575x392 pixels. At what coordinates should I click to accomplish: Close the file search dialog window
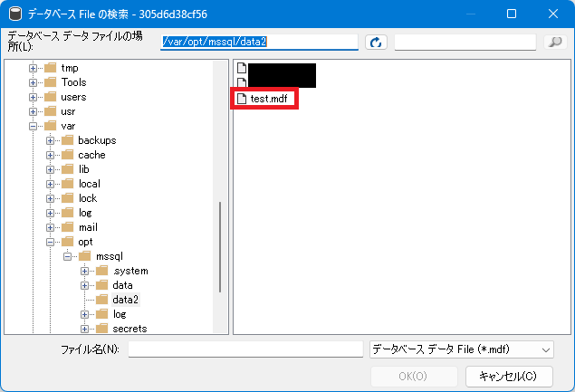tap(553, 14)
